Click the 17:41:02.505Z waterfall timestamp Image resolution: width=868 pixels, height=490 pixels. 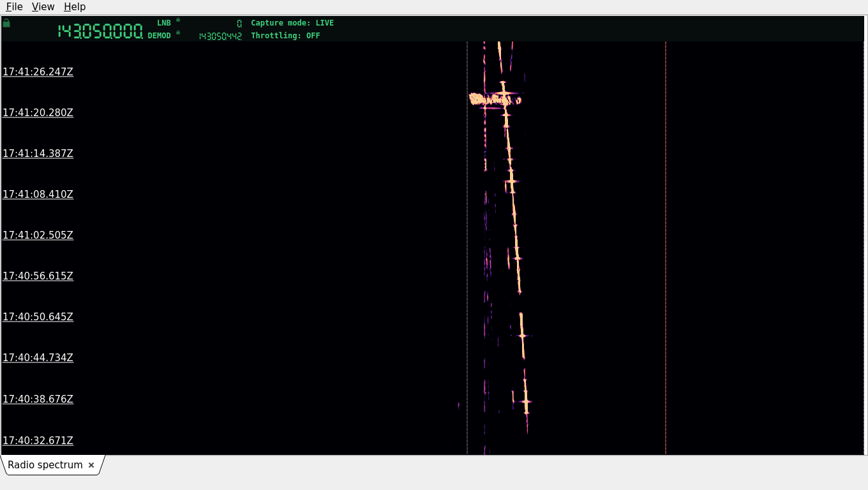pyautogui.click(x=38, y=235)
